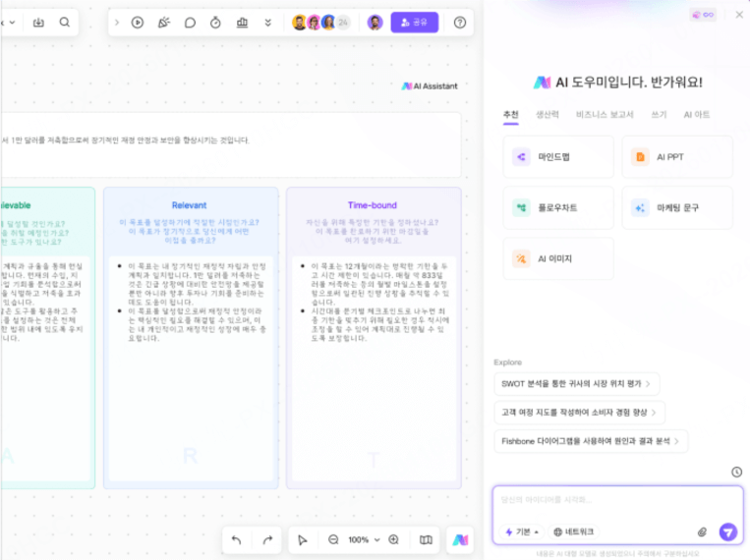Screen dimensions: 751x560
Task: Close the AI assistant panel
Action: (739, 15)
